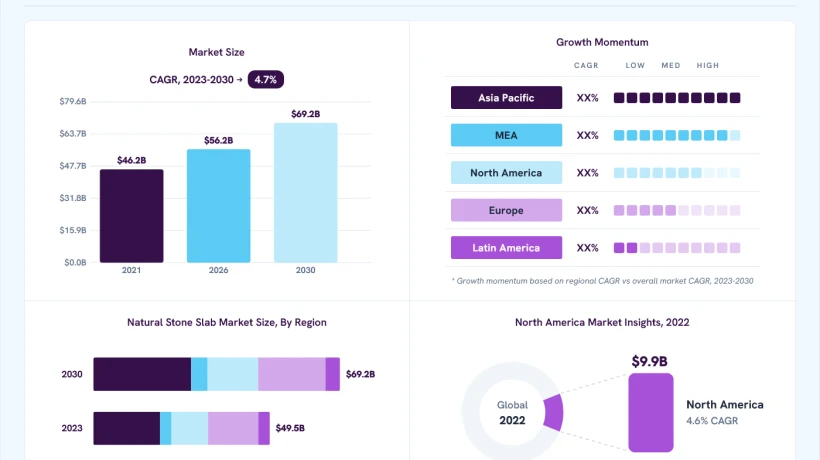Click the 2023 stacked region bar

[x=181, y=428]
